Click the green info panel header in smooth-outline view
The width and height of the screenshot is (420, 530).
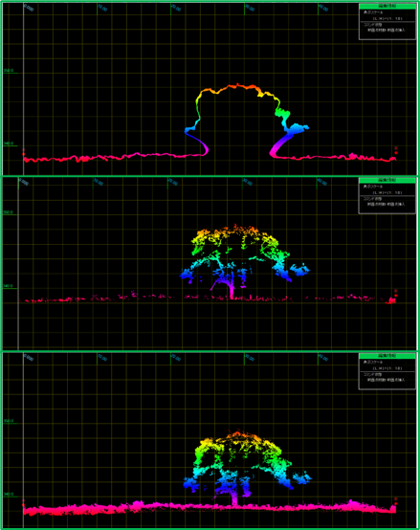point(387,7)
